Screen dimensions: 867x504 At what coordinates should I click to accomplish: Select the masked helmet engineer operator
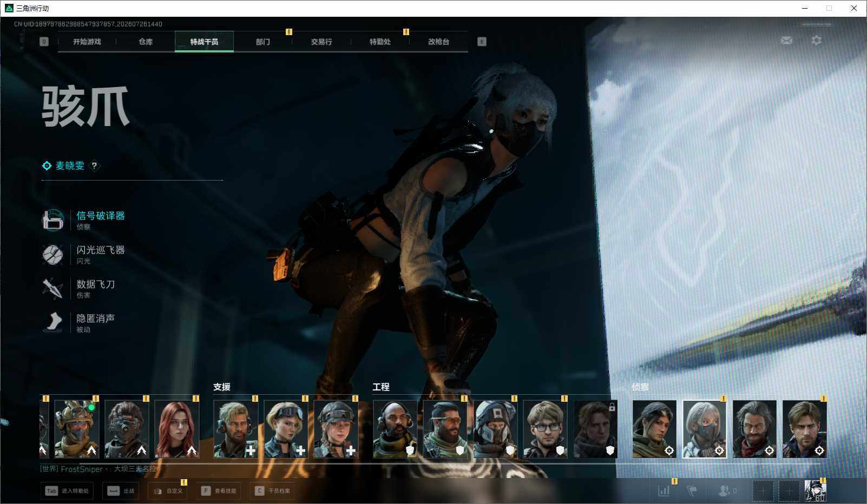pos(495,429)
